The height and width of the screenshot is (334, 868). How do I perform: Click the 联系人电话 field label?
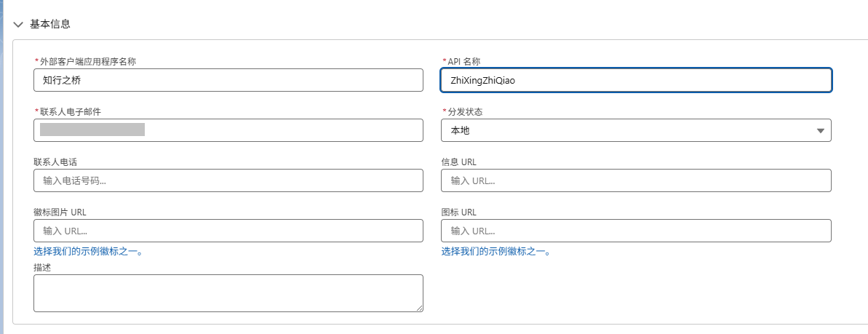click(x=55, y=162)
